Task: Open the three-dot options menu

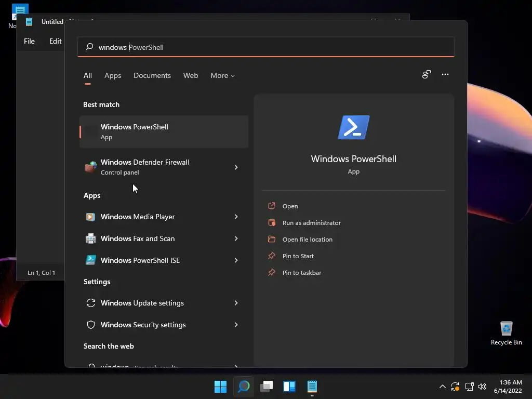Action: pyautogui.click(x=445, y=74)
